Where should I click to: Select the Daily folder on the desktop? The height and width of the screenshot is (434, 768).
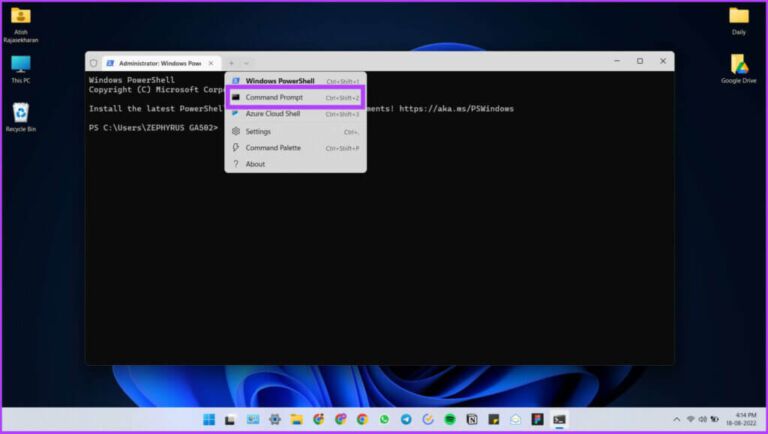click(x=739, y=21)
